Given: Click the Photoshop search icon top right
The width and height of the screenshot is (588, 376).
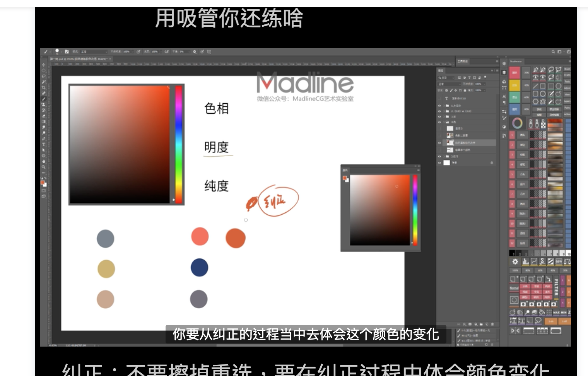Looking at the screenshot, I should pos(553,51).
